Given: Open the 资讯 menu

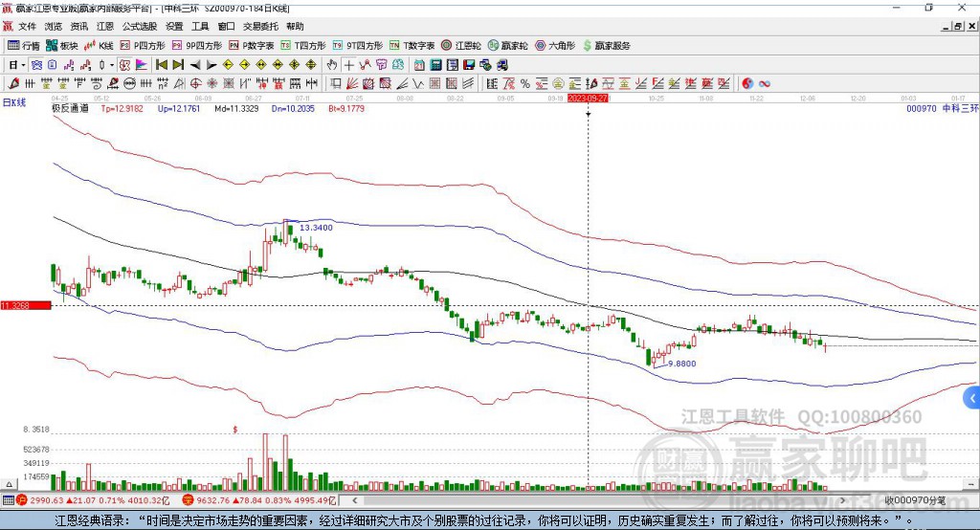Looking at the screenshot, I should point(79,26).
